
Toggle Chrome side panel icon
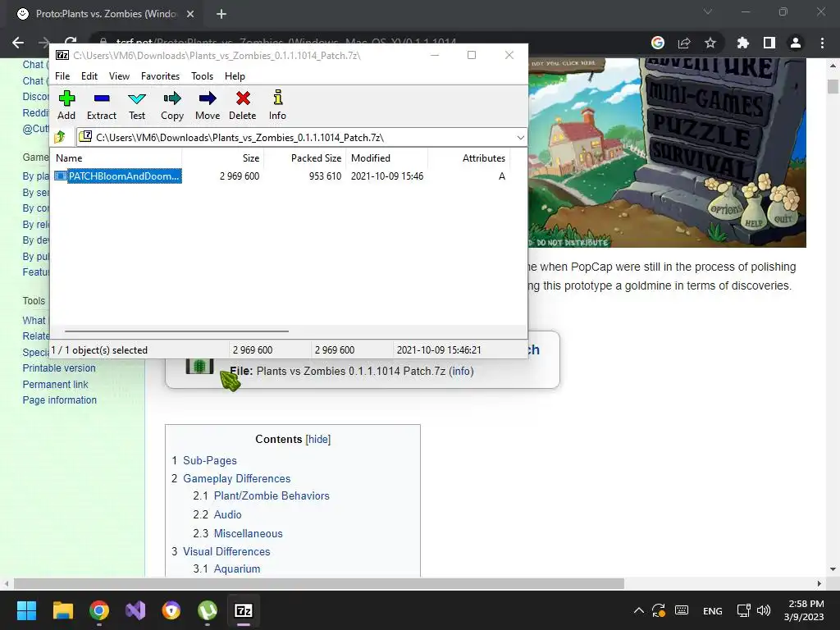click(x=769, y=43)
